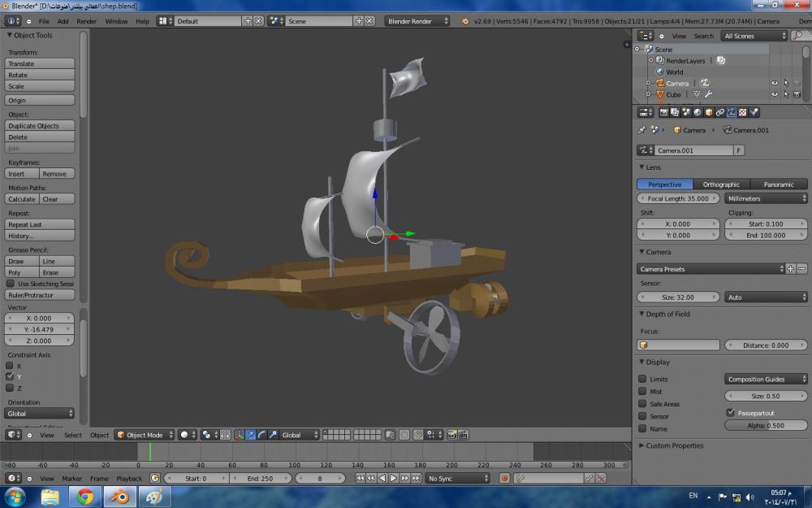Open the Render menu in top bar
Screen dimensions: 812x508
[x=86, y=21]
